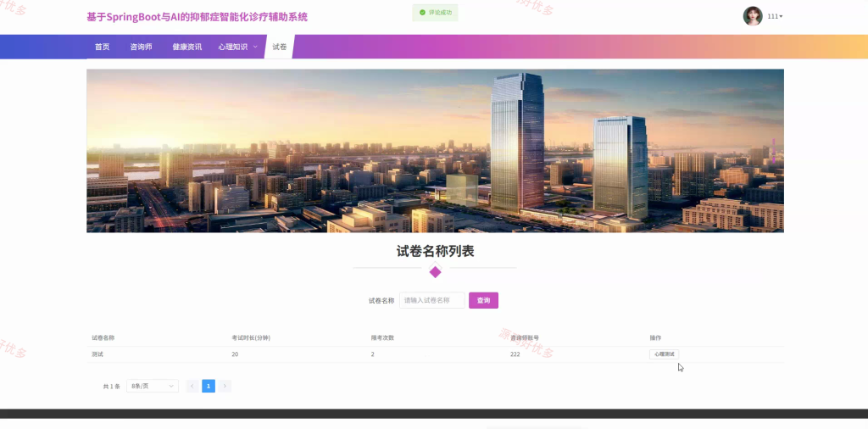Click the user avatar picture
Image resolution: width=868 pixels, height=429 pixels.
(753, 16)
